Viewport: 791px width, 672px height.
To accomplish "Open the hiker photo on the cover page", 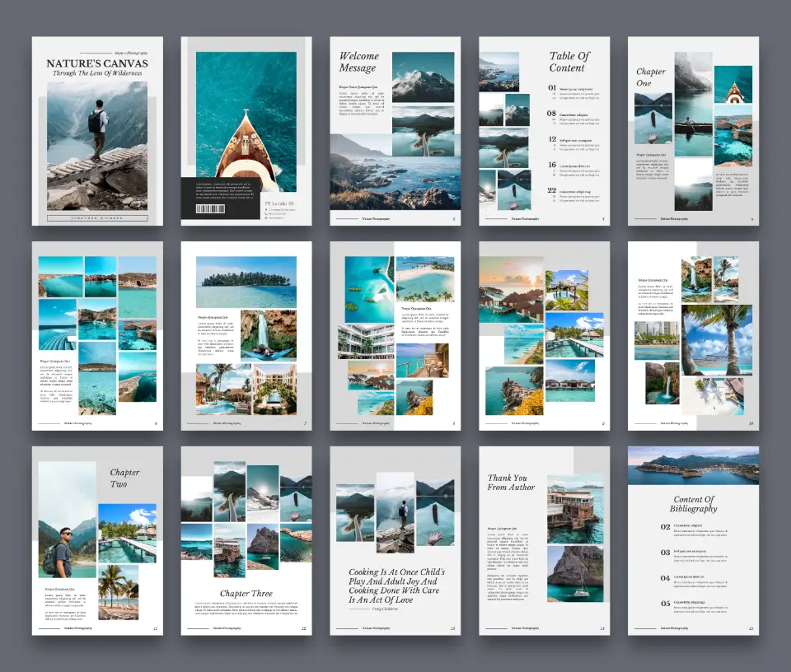I will pyautogui.click(x=97, y=147).
